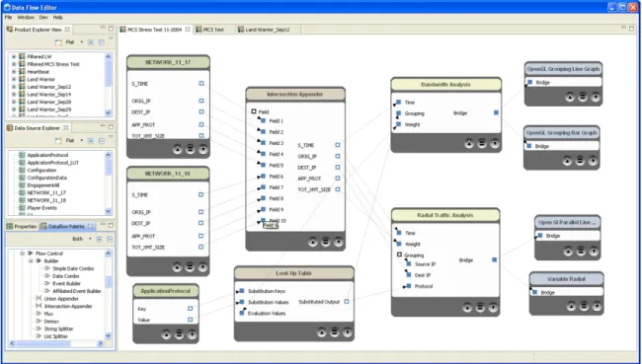This screenshot has width=642, height=364.
Task: Click layout icon beside Flat in Product Explorer
Action: [58, 42]
